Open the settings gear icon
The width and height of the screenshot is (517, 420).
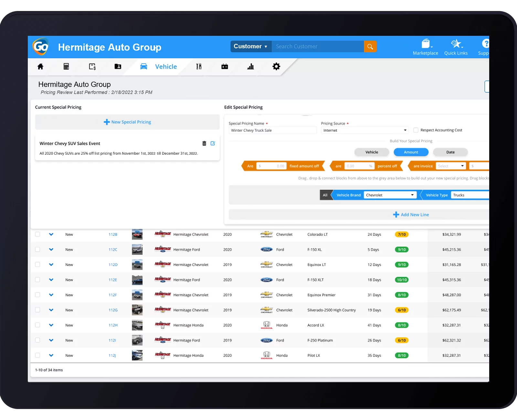point(276,67)
